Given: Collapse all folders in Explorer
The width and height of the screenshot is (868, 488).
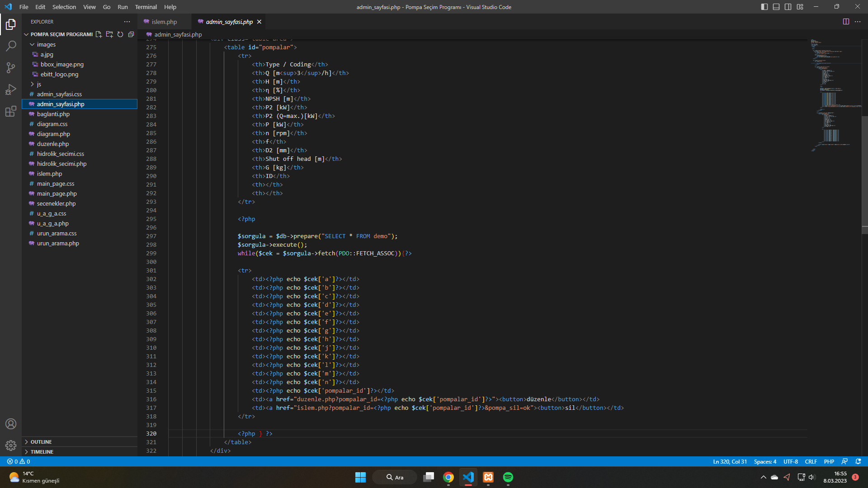Looking at the screenshot, I should [131, 34].
